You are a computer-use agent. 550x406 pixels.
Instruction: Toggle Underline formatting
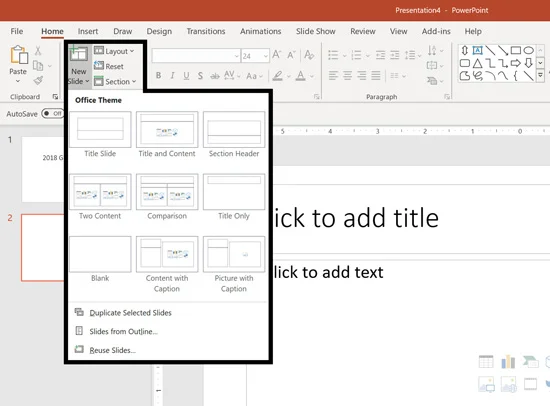click(186, 75)
